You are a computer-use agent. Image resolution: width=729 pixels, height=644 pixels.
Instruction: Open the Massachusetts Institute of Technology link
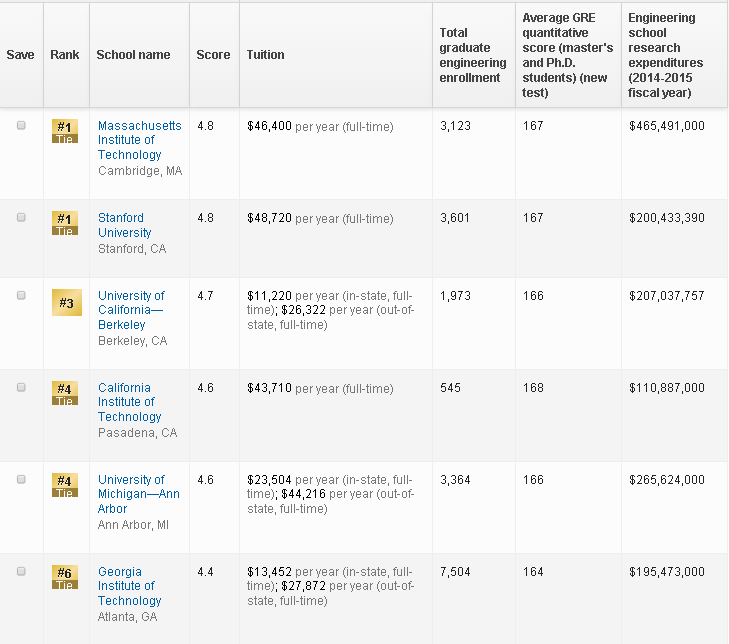[x=139, y=140]
